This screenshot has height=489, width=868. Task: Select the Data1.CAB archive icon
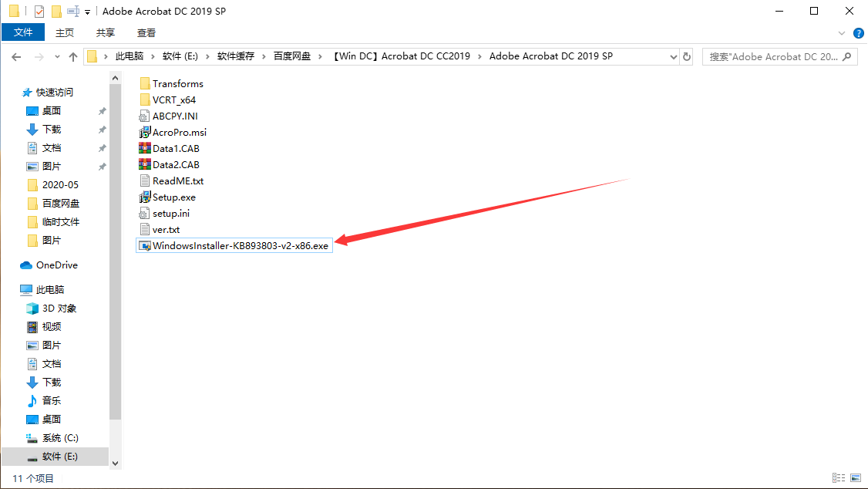[x=144, y=148]
